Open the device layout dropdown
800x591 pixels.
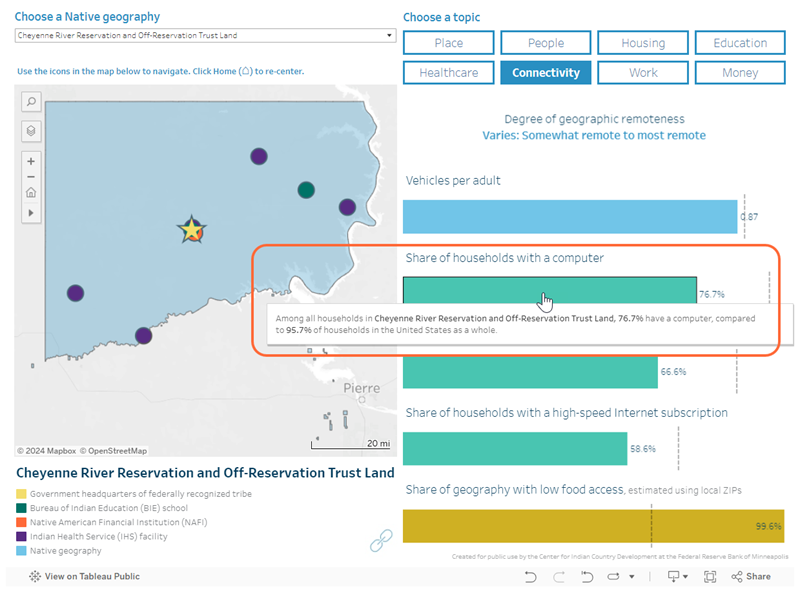coord(688,576)
